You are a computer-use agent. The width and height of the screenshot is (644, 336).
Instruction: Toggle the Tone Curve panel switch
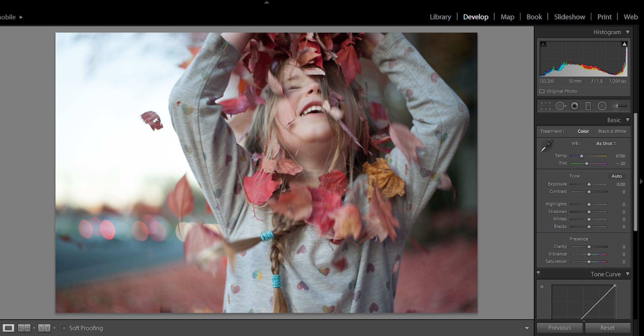[x=538, y=274]
